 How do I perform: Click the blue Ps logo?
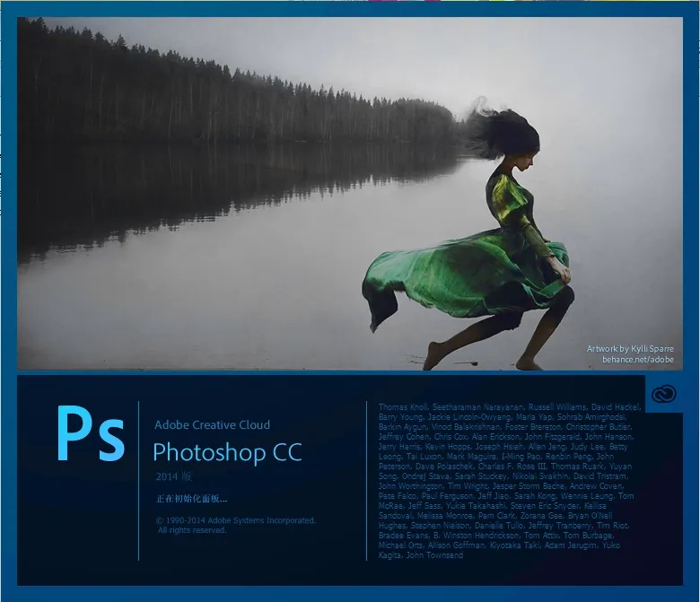click(x=91, y=433)
